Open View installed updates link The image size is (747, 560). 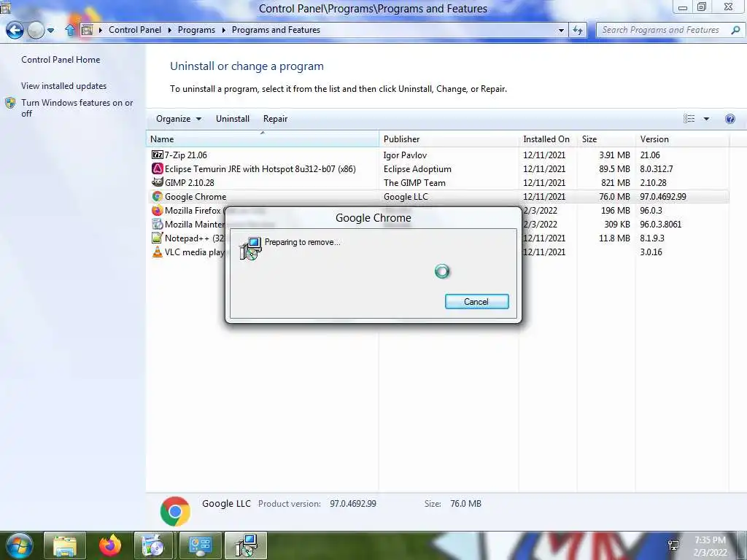64,86
